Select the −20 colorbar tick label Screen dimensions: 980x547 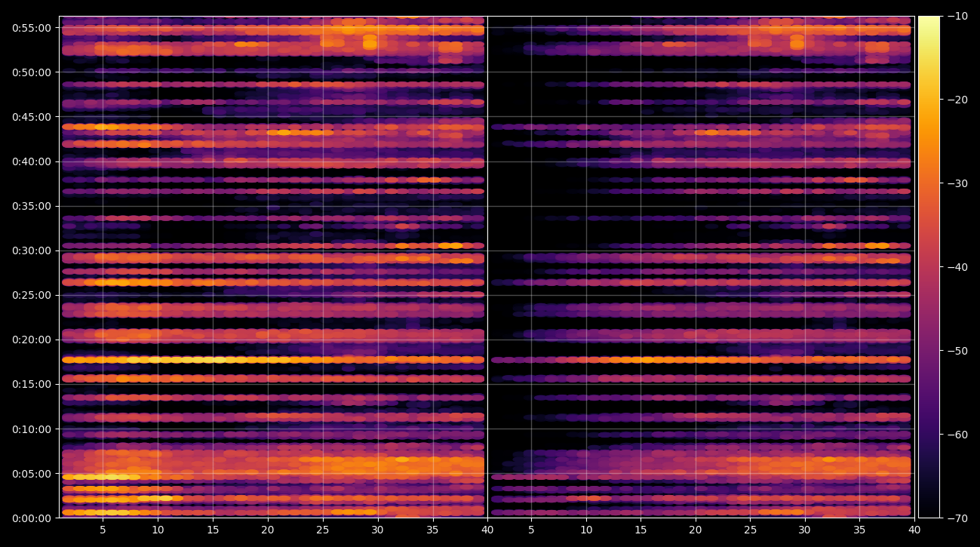(957, 100)
